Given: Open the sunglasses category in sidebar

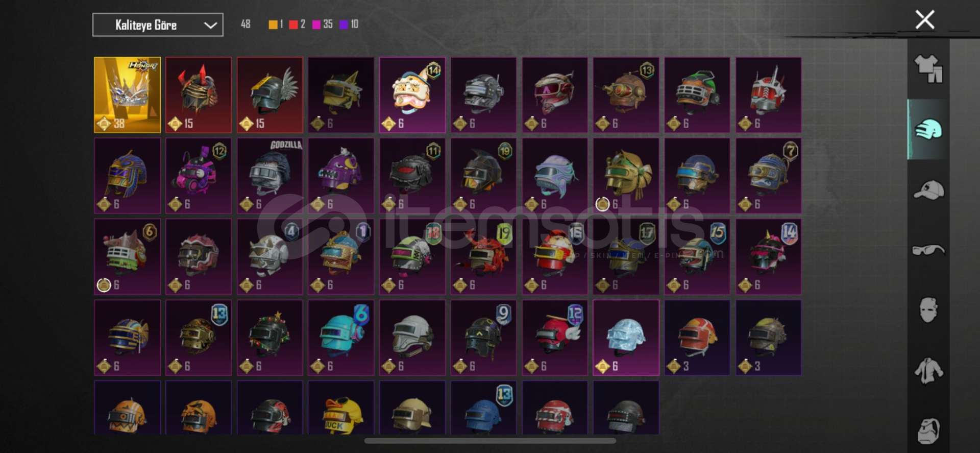Looking at the screenshot, I should pyautogui.click(x=928, y=250).
